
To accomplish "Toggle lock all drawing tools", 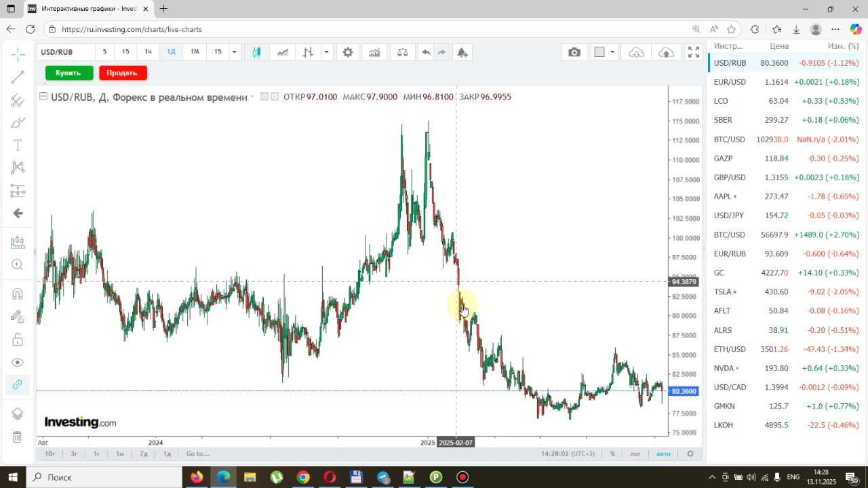I will (x=18, y=339).
